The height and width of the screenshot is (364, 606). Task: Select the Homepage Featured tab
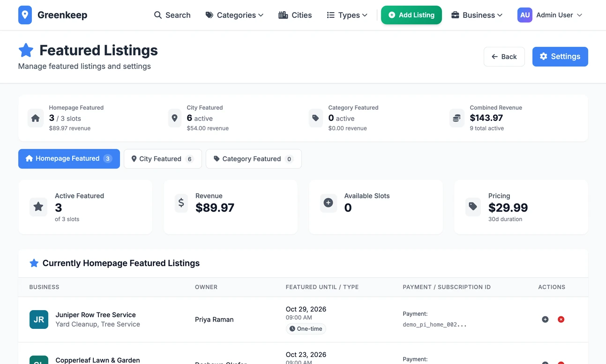pyautogui.click(x=69, y=159)
